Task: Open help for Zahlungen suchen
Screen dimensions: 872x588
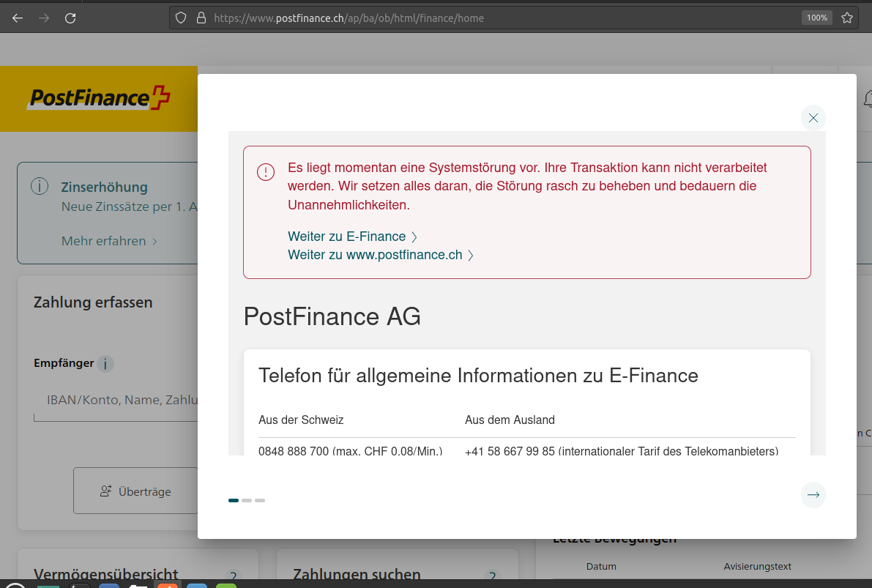Action: click(x=492, y=576)
